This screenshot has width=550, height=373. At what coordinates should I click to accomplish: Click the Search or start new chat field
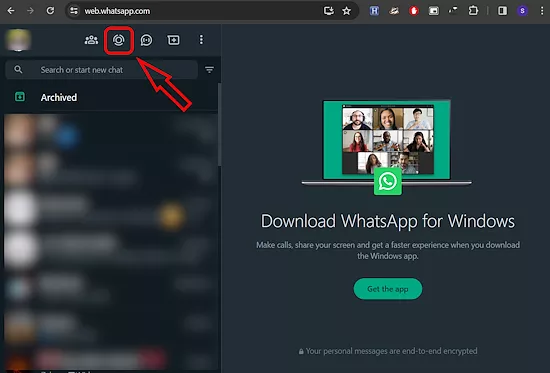coord(102,70)
